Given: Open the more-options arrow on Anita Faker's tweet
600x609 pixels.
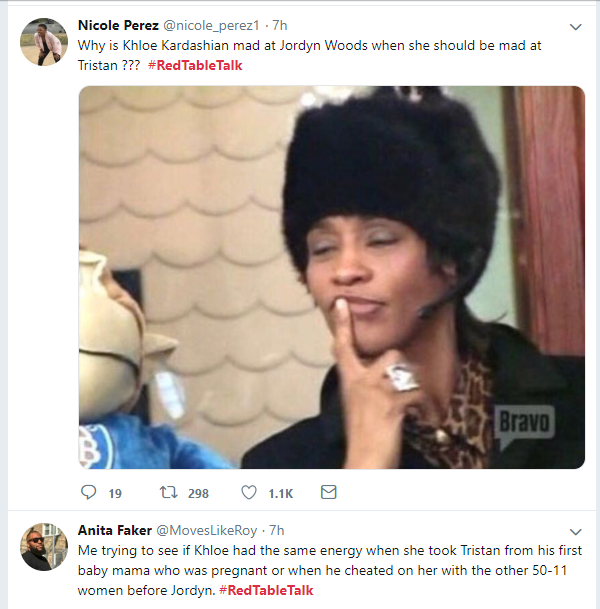Looking at the screenshot, I should [575, 531].
